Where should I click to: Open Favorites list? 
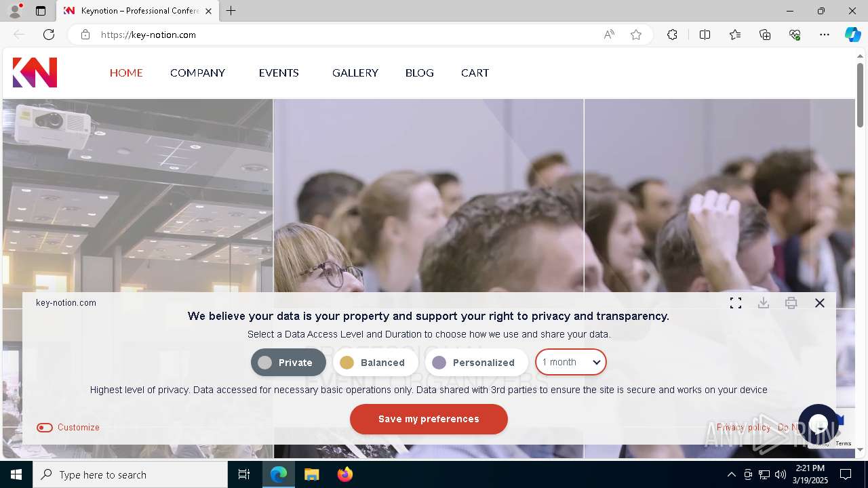coord(735,35)
